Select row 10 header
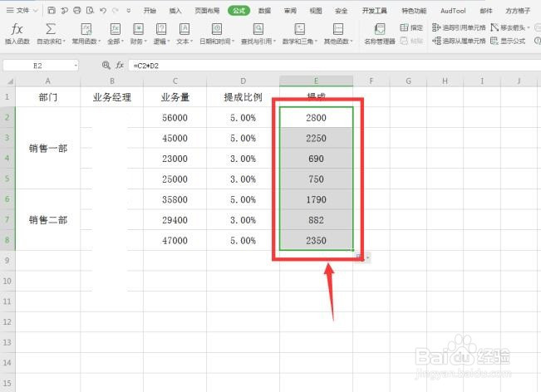541x392 pixels. [x=7, y=281]
